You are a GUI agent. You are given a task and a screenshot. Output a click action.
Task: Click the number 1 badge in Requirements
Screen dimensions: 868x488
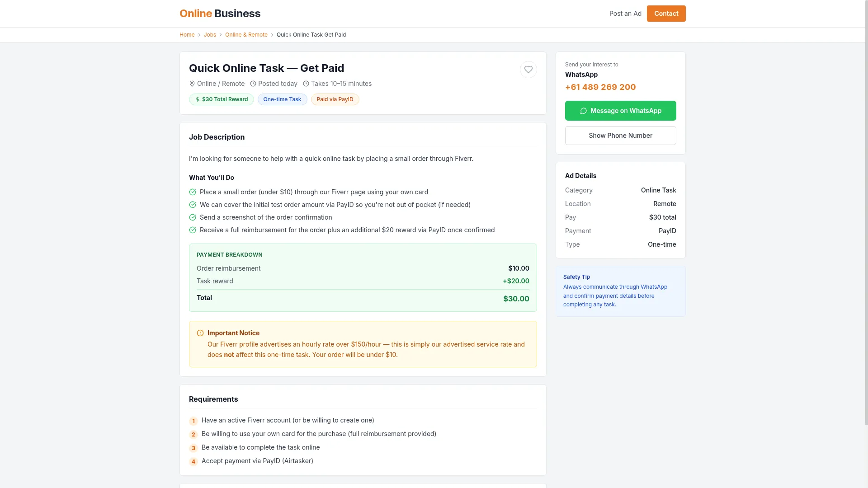tap(193, 421)
